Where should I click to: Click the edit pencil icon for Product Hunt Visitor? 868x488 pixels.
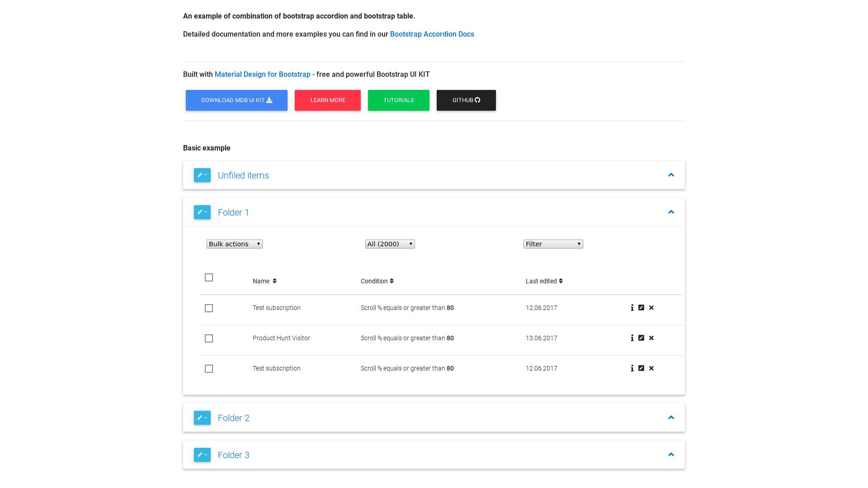click(x=642, y=338)
